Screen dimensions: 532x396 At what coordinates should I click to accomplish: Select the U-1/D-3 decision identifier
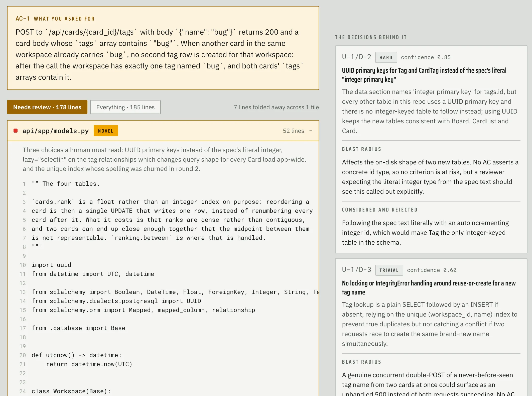point(357,270)
